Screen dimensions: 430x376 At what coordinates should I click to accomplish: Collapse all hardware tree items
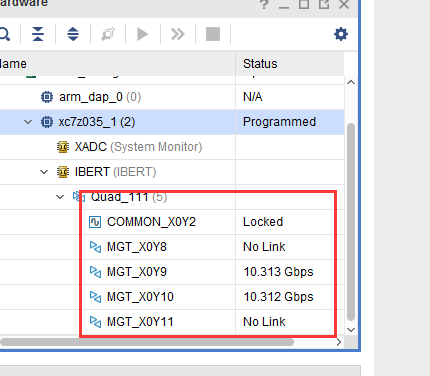coord(38,34)
